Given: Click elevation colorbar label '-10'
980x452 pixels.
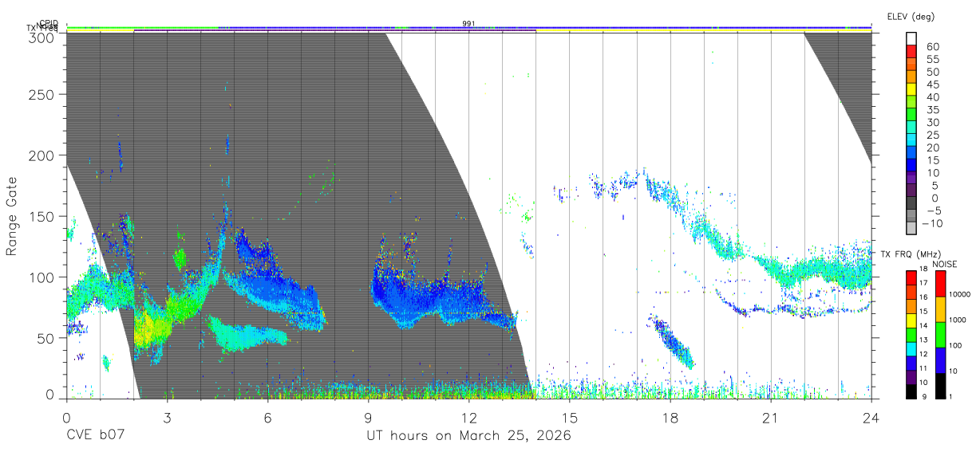Looking at the screenshot, I should point(931,222).
